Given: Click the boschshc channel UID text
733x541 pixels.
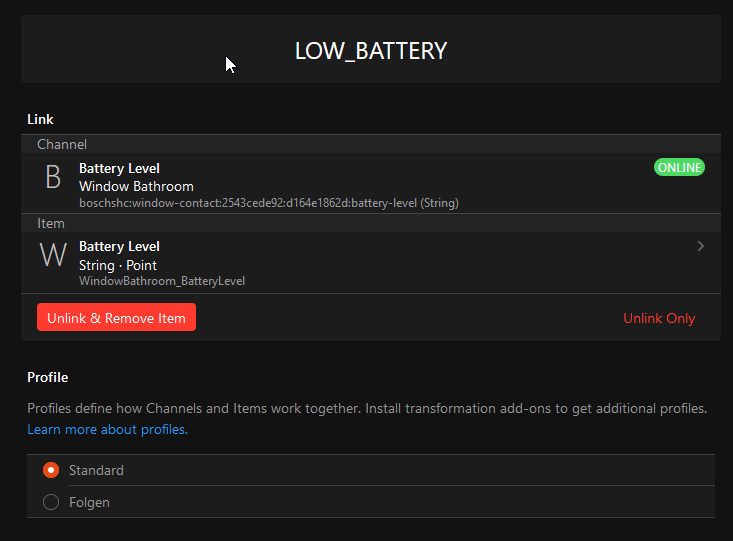Looking at the screenshot, I should pos(269,203).
